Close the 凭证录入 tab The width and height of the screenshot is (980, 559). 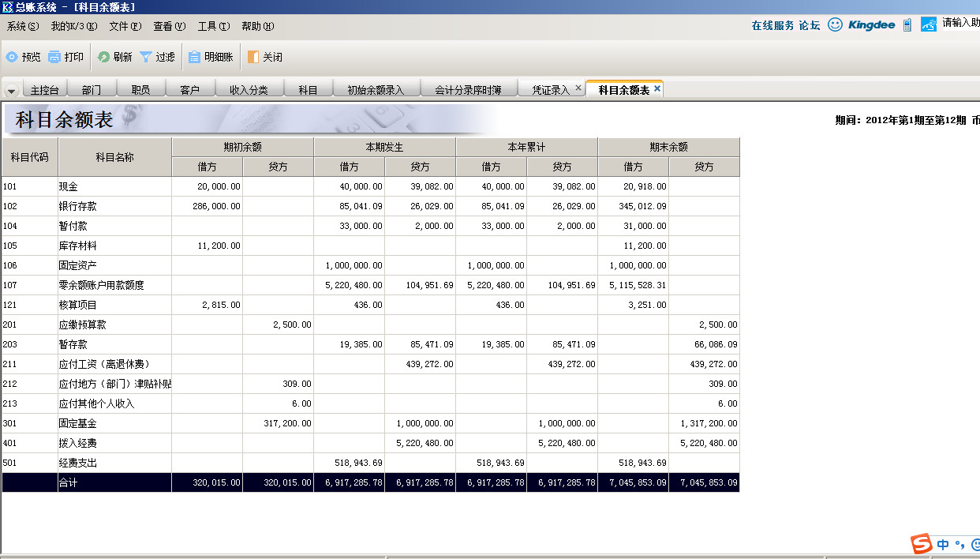click(578, 88)
